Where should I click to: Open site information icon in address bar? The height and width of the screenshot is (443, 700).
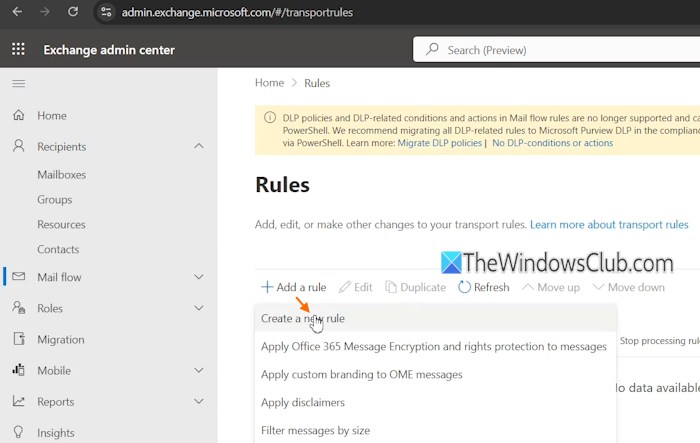click(x=106, y=12)
